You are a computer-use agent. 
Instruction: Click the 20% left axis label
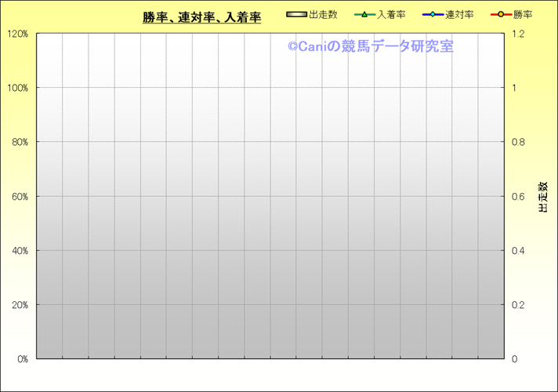pyautogui.click(x=19, y=305)
